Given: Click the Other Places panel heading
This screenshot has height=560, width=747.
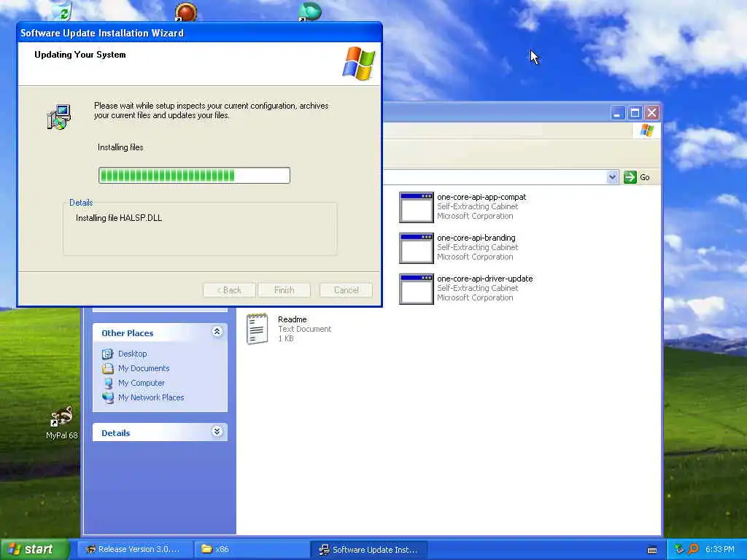Looking at the screenshot, I should [x=128, y=333].
